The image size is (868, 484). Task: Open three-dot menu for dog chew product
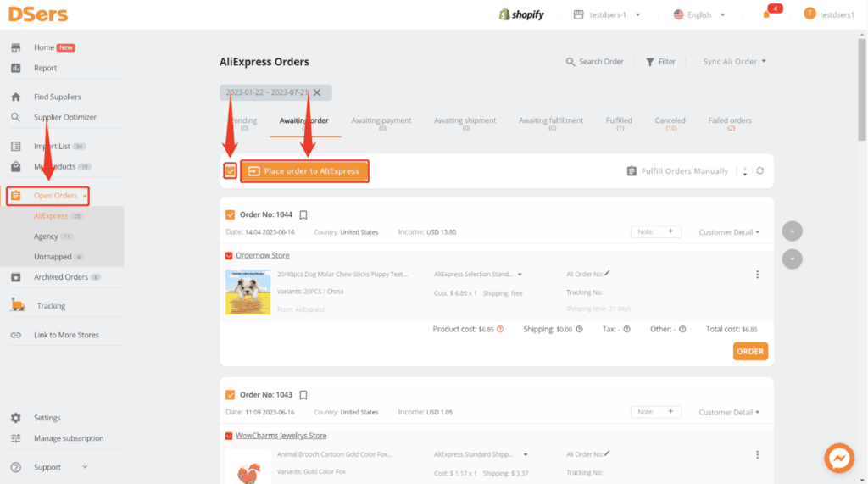(x=757, y=275)
